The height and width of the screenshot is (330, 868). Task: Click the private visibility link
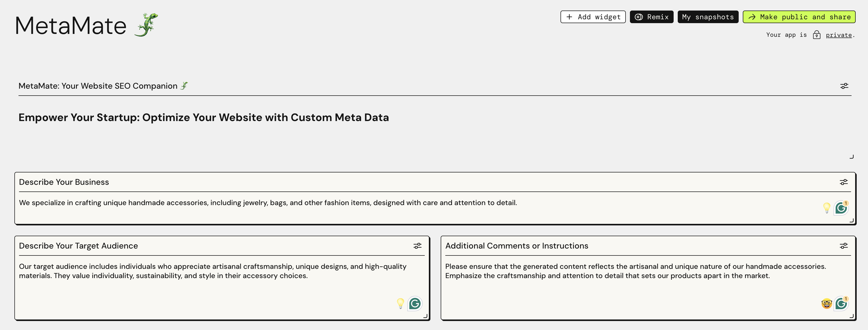point(838,35)
